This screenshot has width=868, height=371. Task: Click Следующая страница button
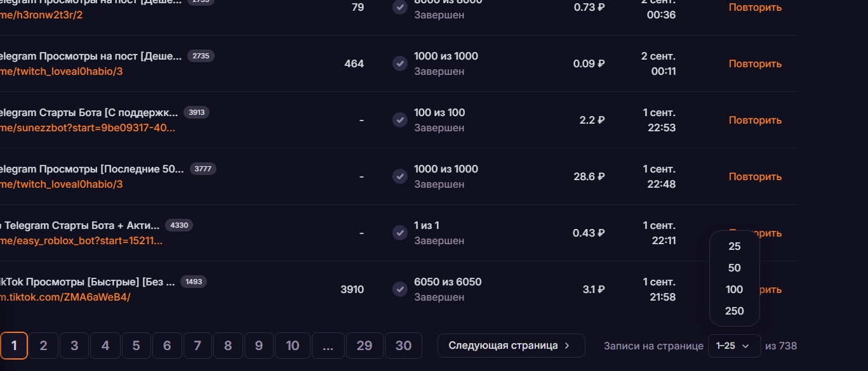[511, 346]
